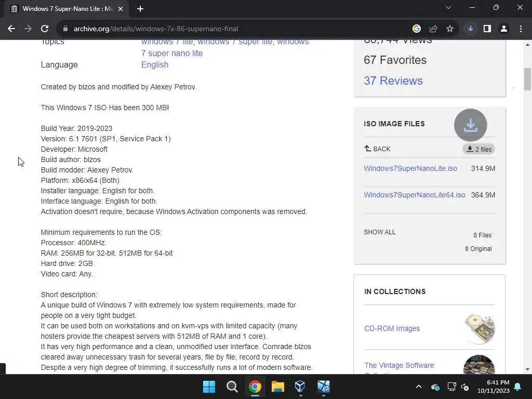Click the 8 Original count text
The height and width of the screenshot is (399, 532).
pos(478,249)
